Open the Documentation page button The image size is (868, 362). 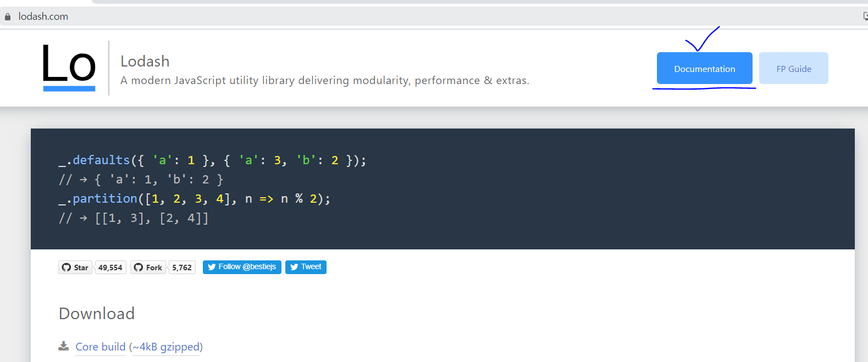click(x=704, y=68)
